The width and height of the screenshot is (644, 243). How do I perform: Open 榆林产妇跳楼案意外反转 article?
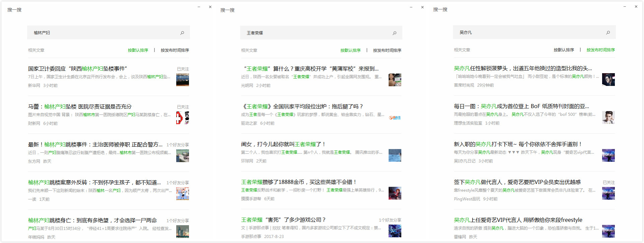click(94, 183)
